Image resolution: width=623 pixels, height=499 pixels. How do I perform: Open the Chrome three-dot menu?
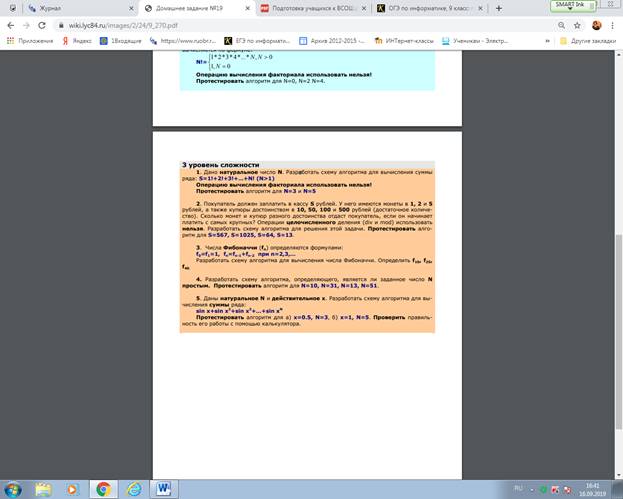[x=613, y=23]
